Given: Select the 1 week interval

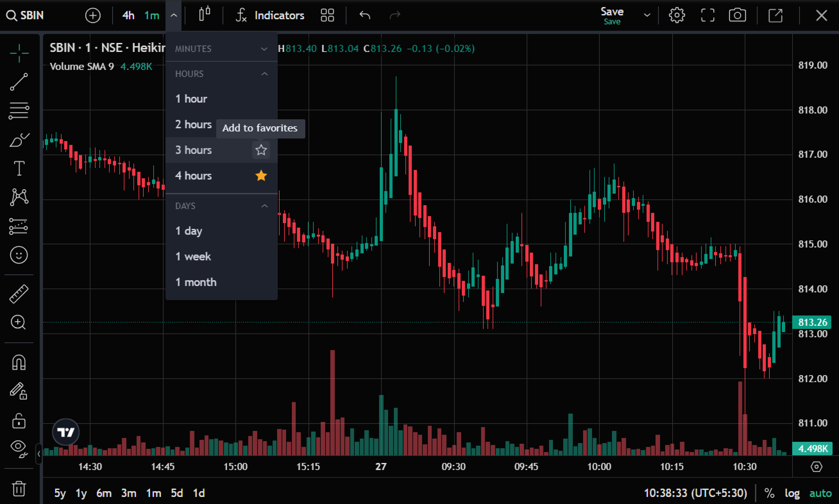Looking at the screenshot, I should [221, 256].
